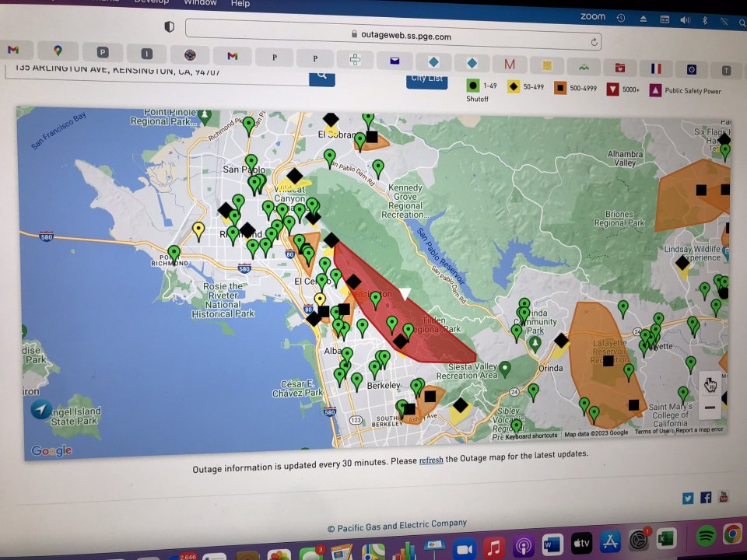Open Spotify from the Dock

(706, 537)
